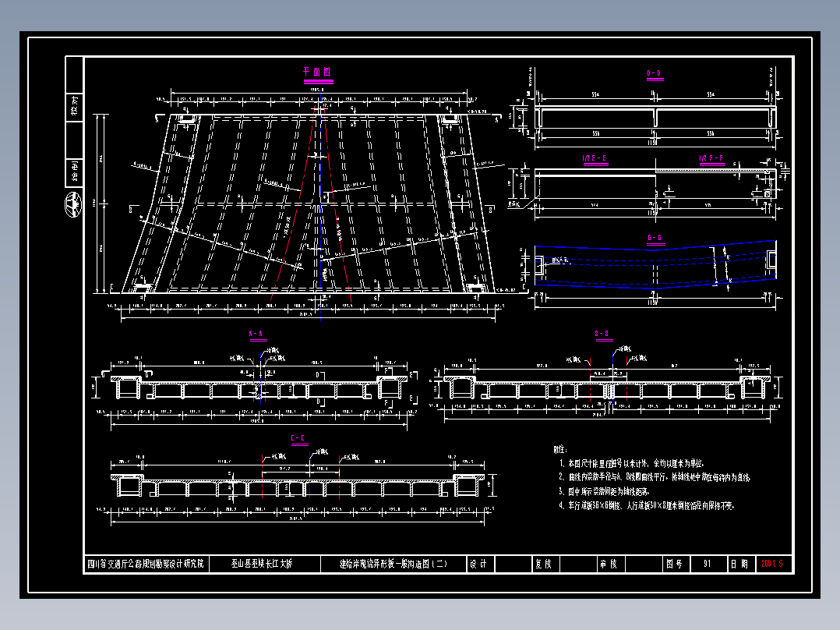
Task: Click the 1/2 F-F section title
Action: click(711, 159)
